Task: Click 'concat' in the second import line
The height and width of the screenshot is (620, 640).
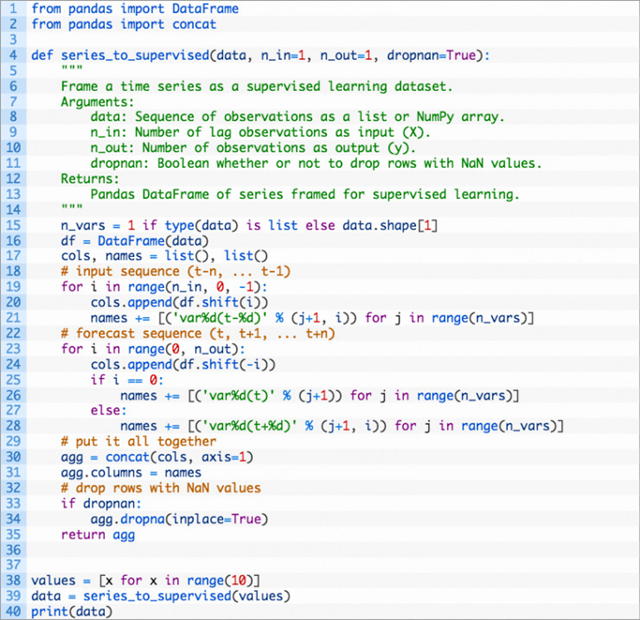Action: [194, 24]
